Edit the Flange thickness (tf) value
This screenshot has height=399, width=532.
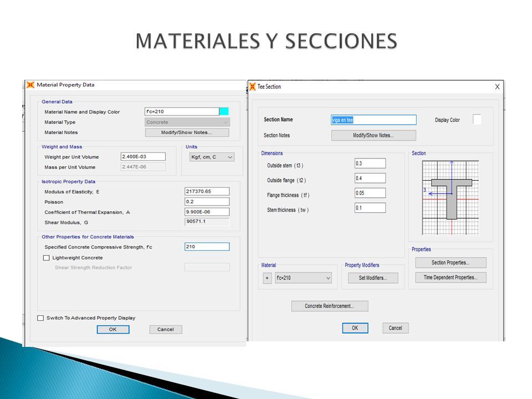pyautogui.click(x=370, y=193)
